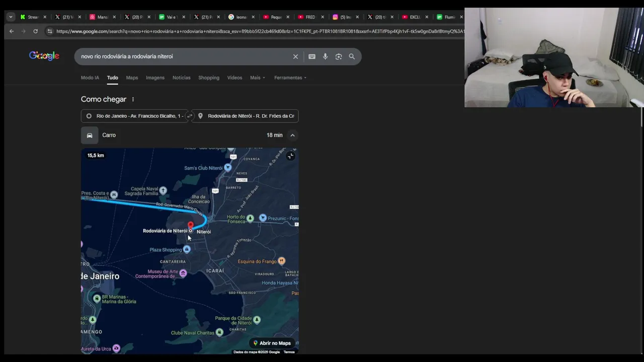Open the Notícias results tab

coord(181,77)
